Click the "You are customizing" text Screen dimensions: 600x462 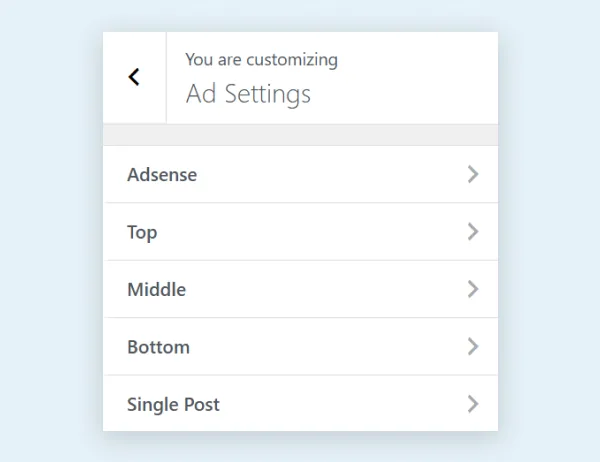261,60
